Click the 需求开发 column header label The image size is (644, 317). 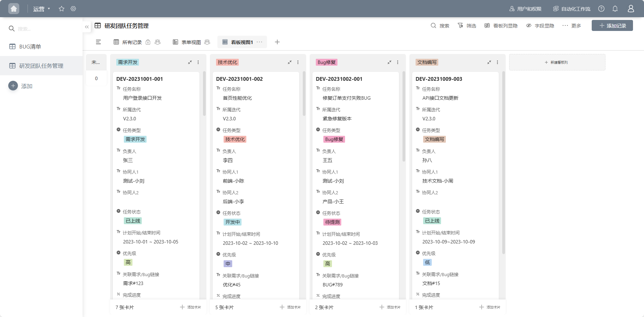tap(128, 62)
